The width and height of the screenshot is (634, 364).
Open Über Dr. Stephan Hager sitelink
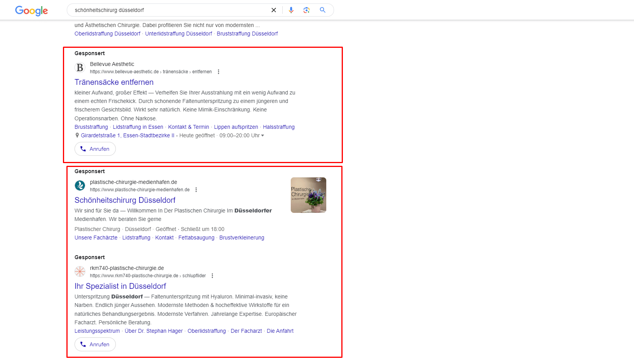click(x=154, y=331)
